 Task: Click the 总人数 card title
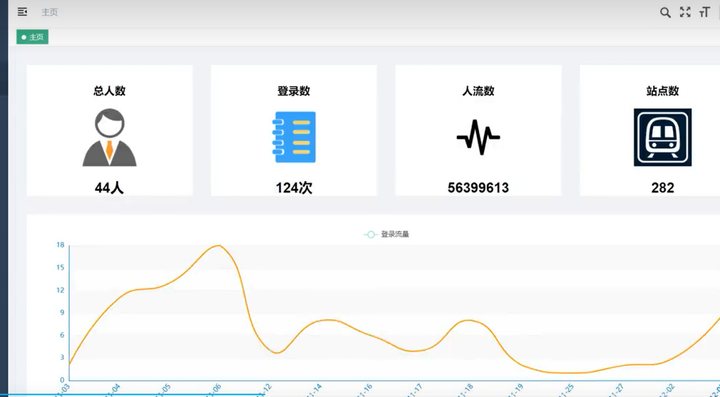[x=109, y=91]
